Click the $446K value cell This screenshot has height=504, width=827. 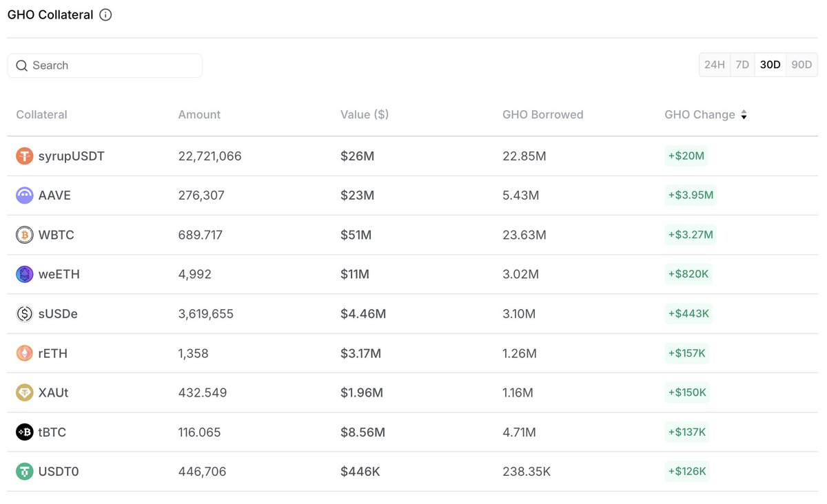click(x=360, y=472)
